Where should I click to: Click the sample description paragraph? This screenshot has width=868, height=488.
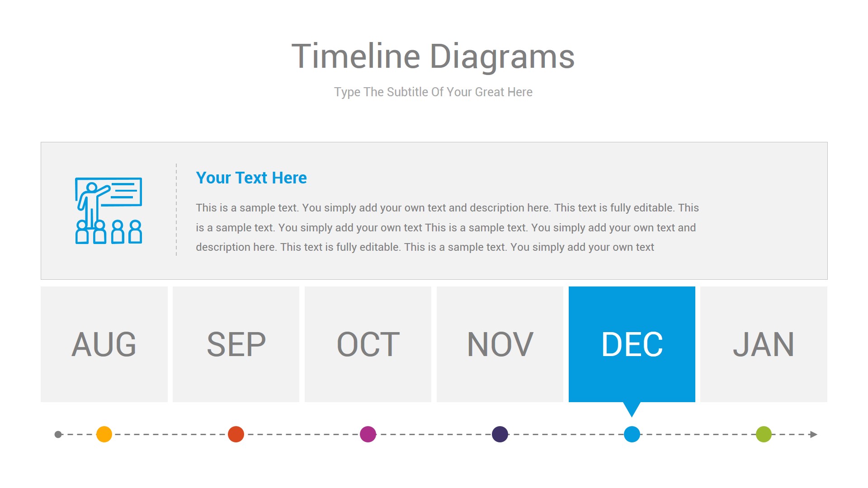click(448, 227)
